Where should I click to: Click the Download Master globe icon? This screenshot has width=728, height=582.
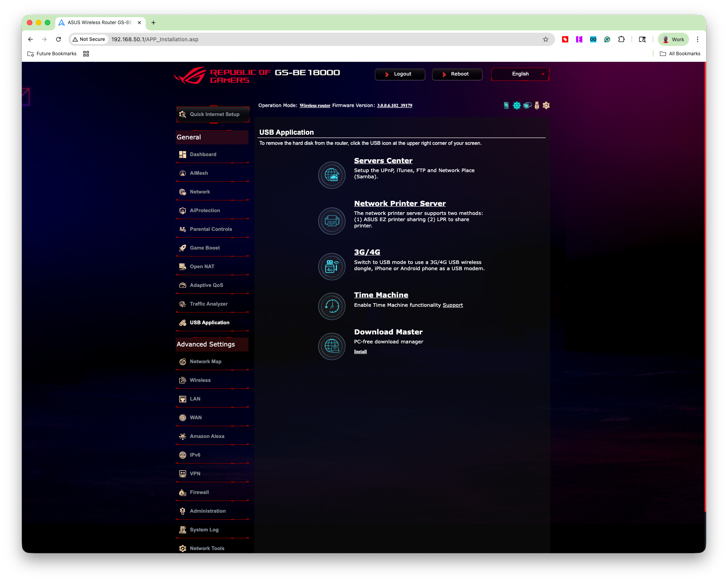point(331,346)
